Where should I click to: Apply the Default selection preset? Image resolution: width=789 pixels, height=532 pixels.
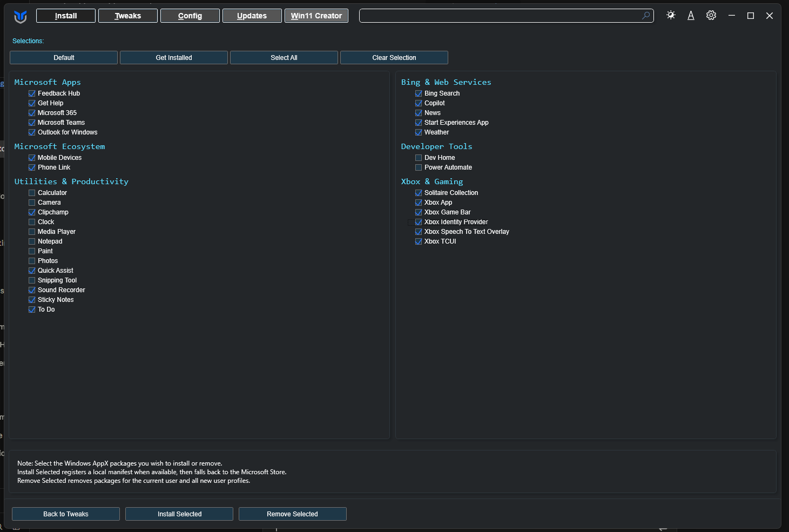tap(64, 58)
